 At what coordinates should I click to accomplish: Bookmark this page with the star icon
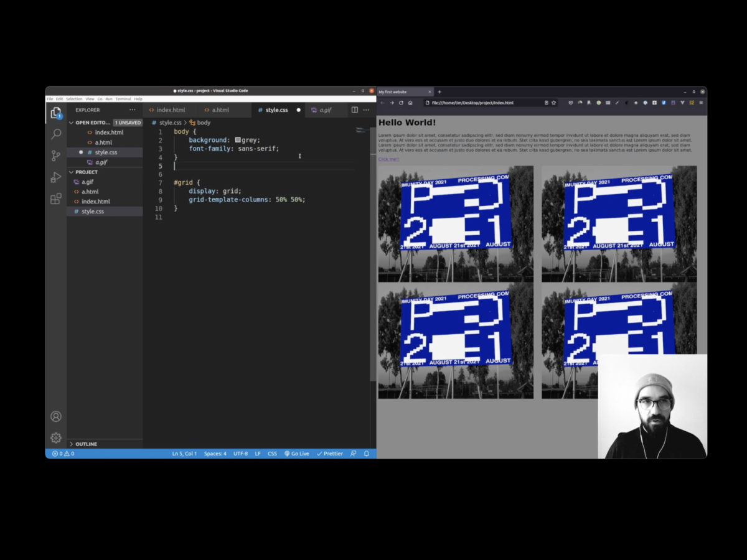click(553, 103)
